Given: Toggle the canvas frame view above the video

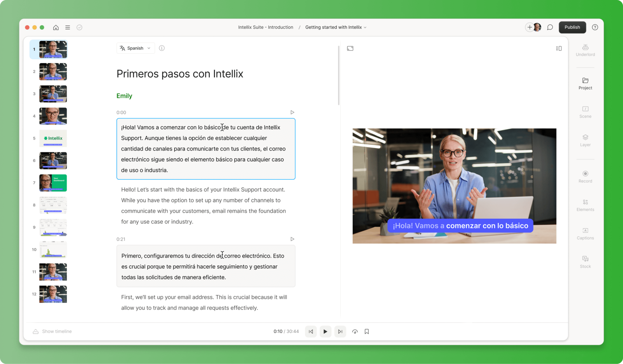Looking at the screenshot, I should pos(350,48).
